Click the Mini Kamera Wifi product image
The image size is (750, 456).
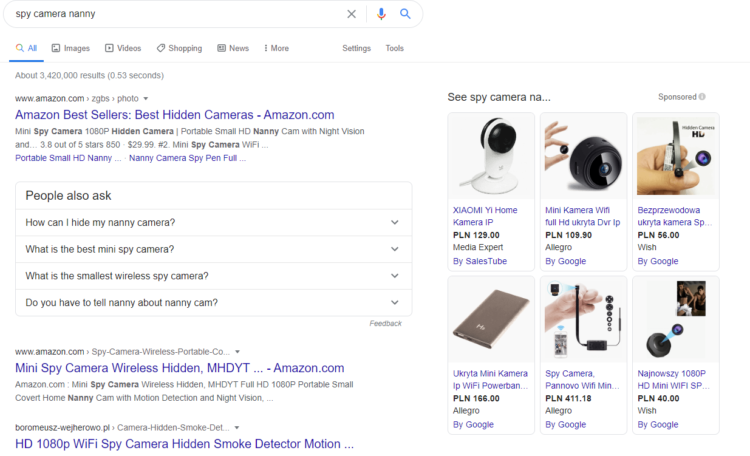[584, 156]
